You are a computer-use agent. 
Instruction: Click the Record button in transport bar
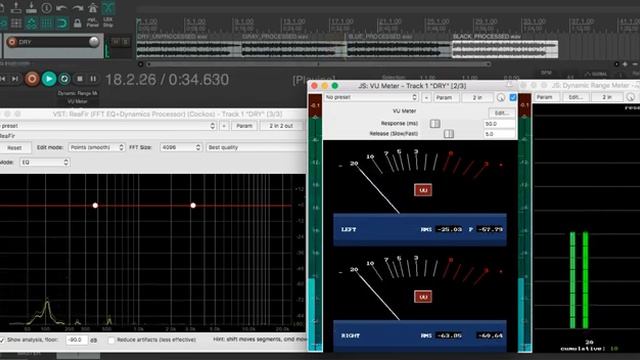pos(32,79)
